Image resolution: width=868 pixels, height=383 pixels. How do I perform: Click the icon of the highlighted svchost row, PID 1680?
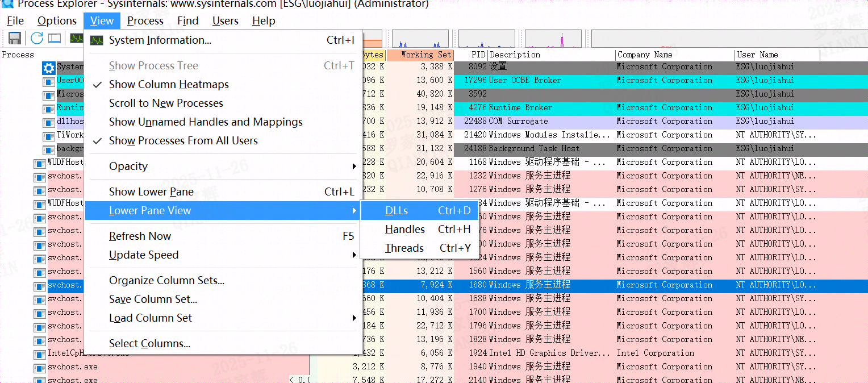coord(40,286)
